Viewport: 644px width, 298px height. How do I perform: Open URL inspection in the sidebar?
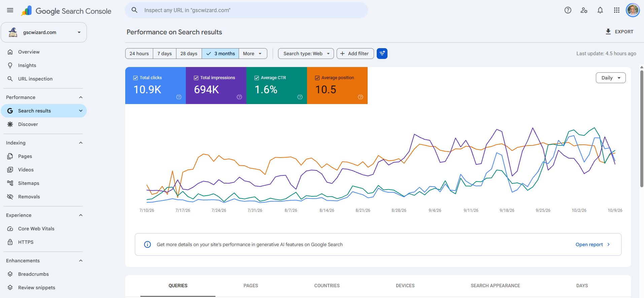click(44, 79)
